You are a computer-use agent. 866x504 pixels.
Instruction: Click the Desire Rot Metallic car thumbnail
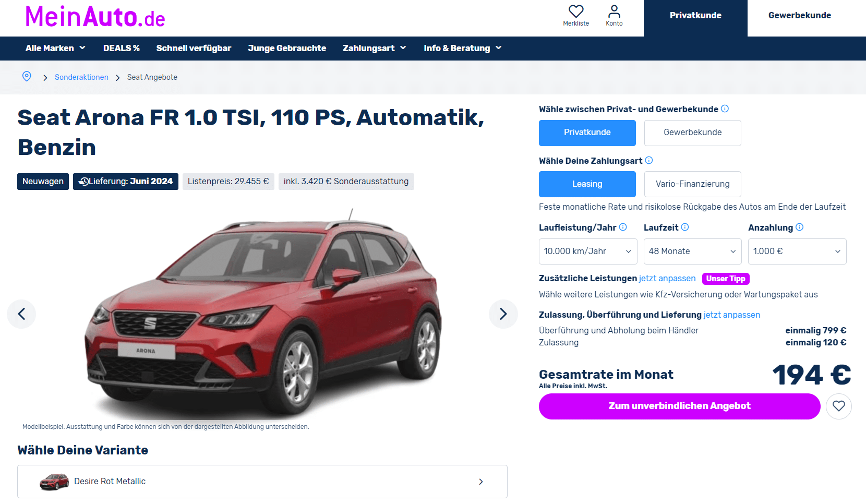[x=54, y=482]
